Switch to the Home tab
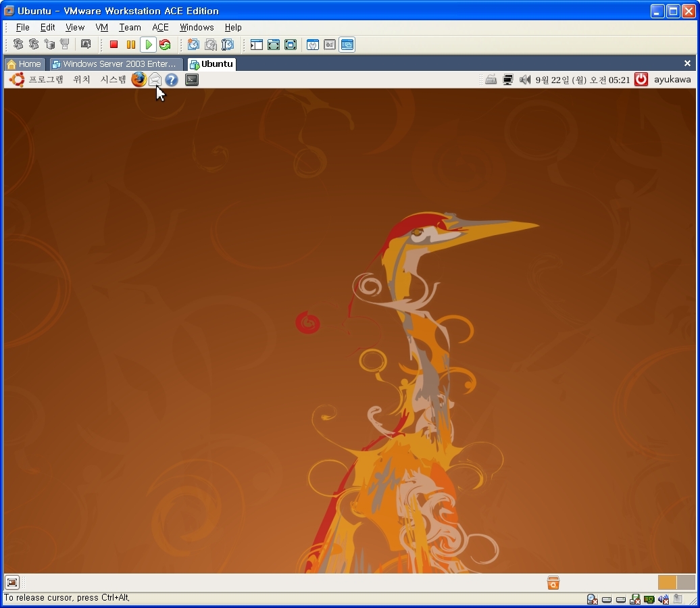Image resolution: width=700 pixels, height=608 pixels. coord(24,64)
